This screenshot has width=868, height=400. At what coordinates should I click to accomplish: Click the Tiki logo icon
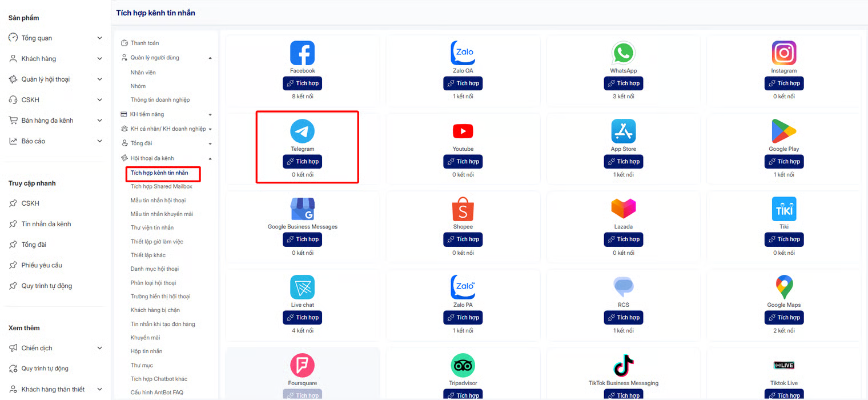point(783,209)
